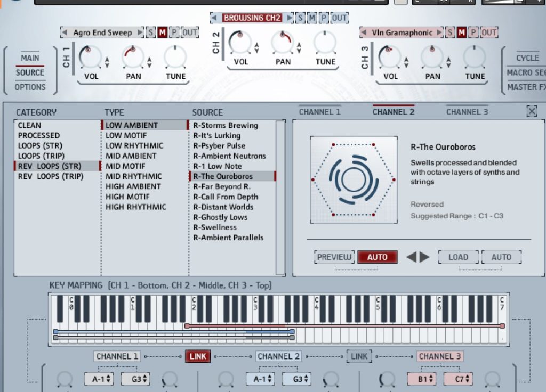Click the R-The Ouroboros hexagon artwork
The image size is (546, 392).
coord(354,179)
